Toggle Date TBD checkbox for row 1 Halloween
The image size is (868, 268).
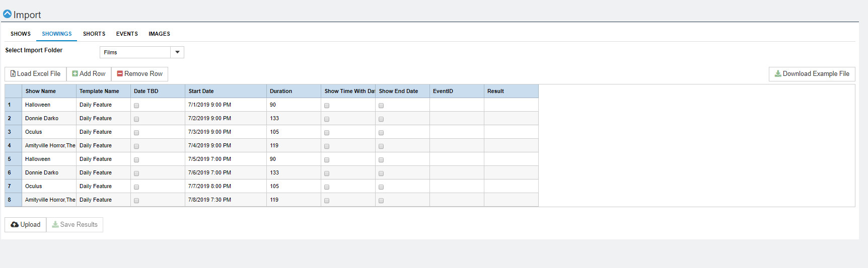[x=136, y=106]
